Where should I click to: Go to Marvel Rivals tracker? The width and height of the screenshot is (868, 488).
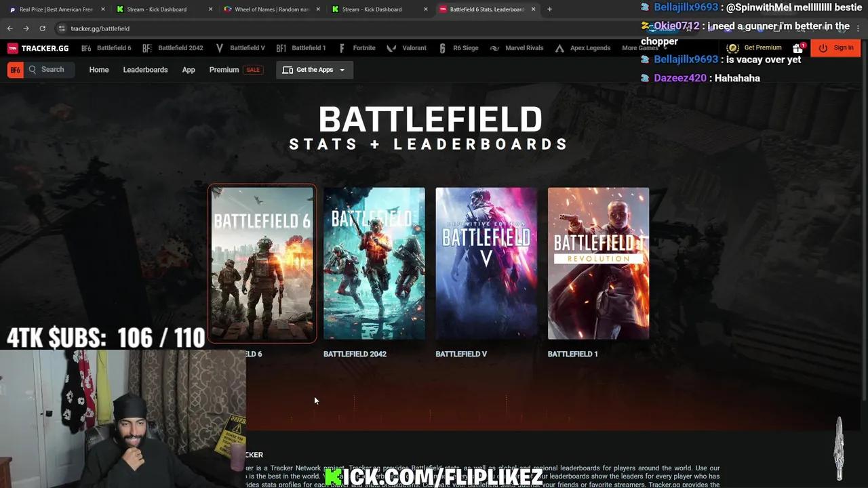[517, 48]
